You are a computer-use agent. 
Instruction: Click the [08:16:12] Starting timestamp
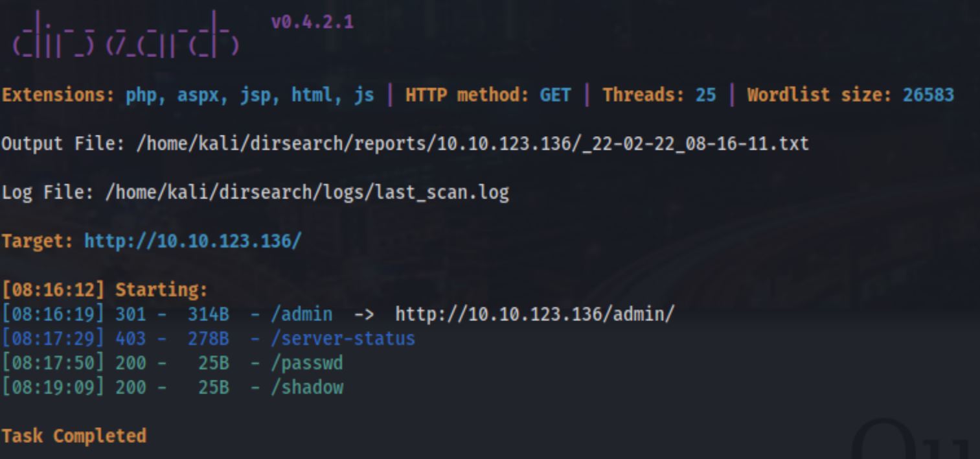[52, 290]
